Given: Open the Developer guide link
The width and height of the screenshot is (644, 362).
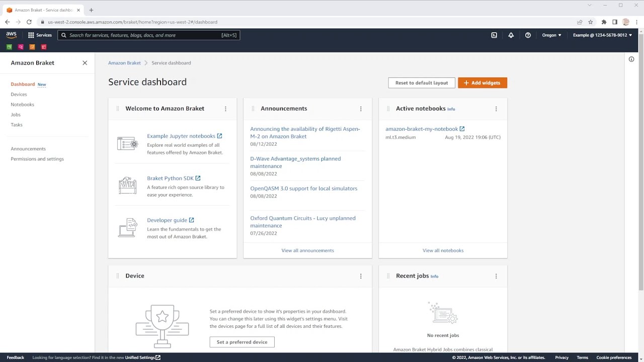Looking at the screenshot, I should click(171, 220).
